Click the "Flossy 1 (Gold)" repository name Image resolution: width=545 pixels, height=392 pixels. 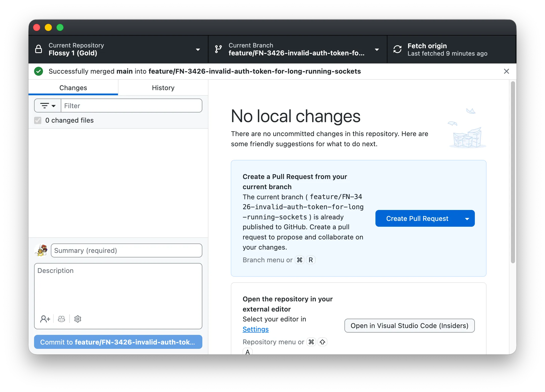(x=73, y=53)
